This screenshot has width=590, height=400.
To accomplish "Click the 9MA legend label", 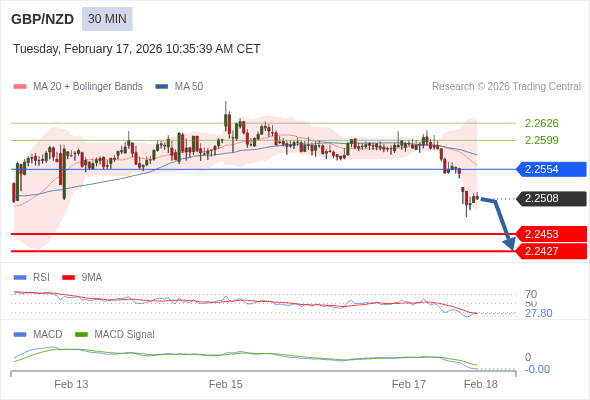I will 92,278.
